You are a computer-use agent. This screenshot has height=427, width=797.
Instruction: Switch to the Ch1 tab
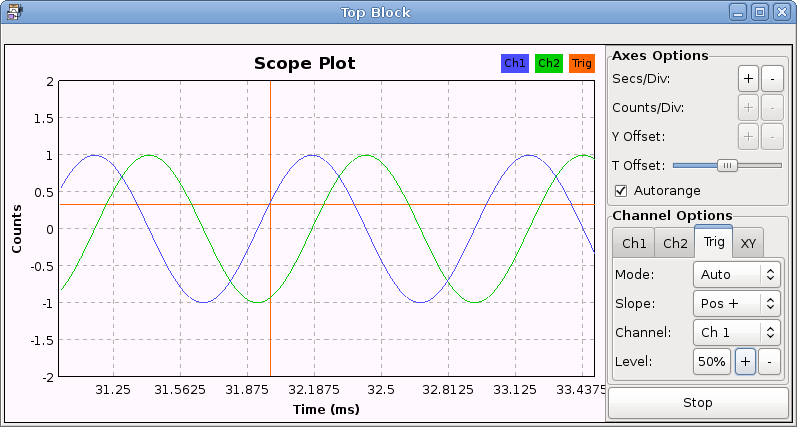click(x=634, y=243)
